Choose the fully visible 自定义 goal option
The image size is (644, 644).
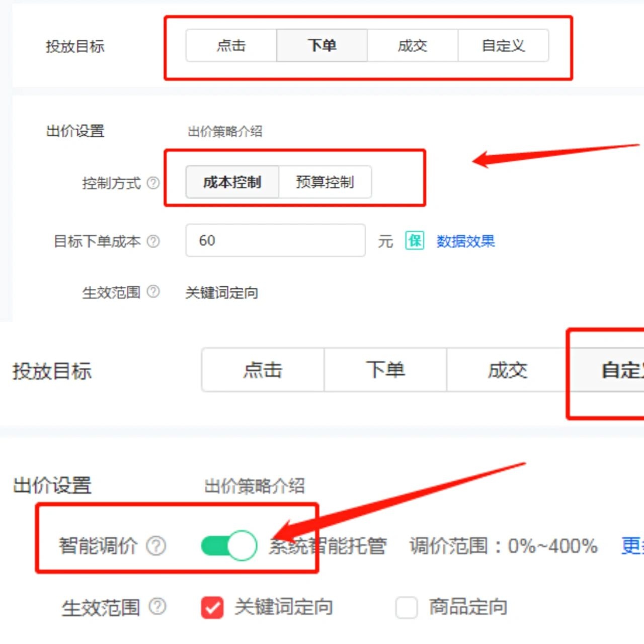tap(503, 46)
